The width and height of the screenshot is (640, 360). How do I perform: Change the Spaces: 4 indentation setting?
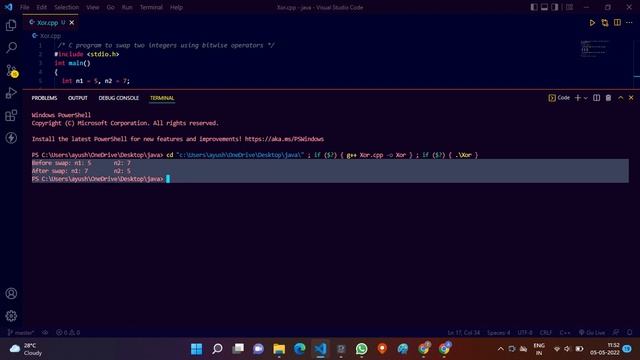tap(498, 333)
